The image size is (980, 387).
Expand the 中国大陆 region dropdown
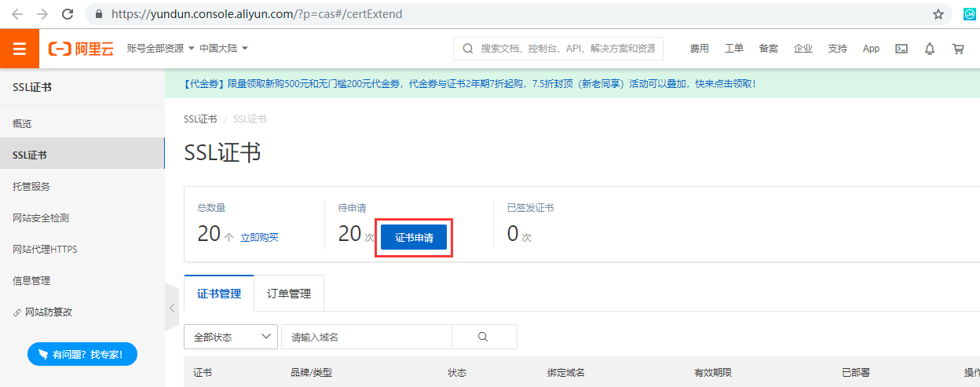point(224,49)
